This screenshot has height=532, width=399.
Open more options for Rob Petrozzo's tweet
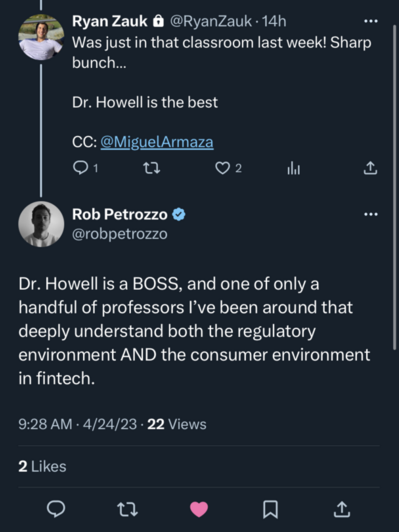point(370,214)
